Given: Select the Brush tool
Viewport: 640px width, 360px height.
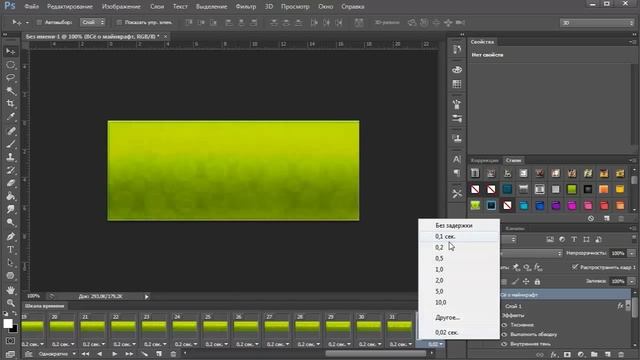Looking at the screenshot, I should 11,144.
